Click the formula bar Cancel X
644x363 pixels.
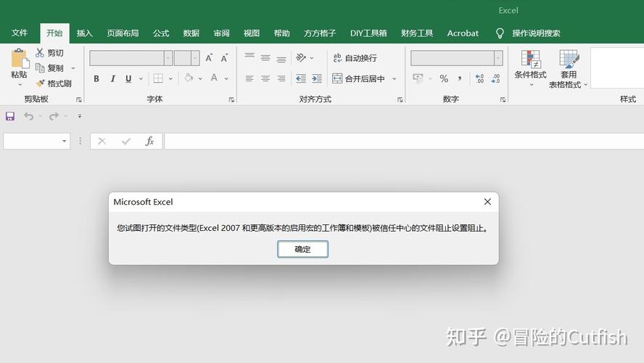point(102,142)
